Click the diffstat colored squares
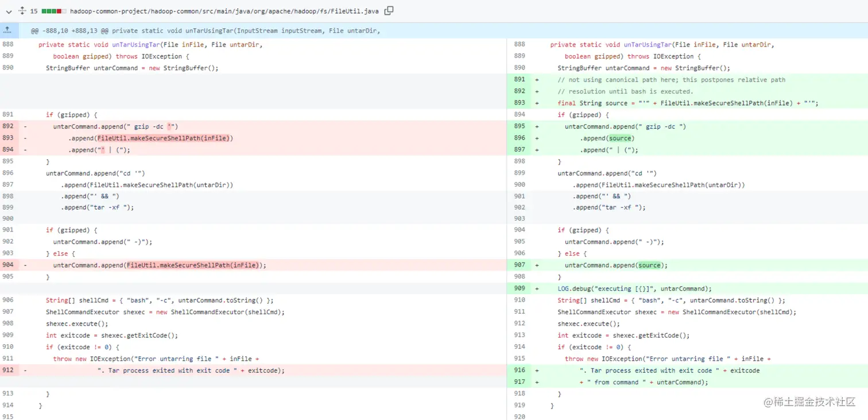Image resolution: width=868 pixels, height=420 pixels. point(54,11)
